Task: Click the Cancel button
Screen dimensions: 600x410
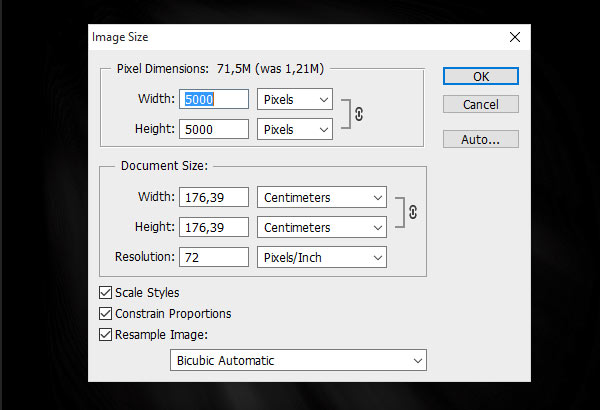Action: pos(481,104)
